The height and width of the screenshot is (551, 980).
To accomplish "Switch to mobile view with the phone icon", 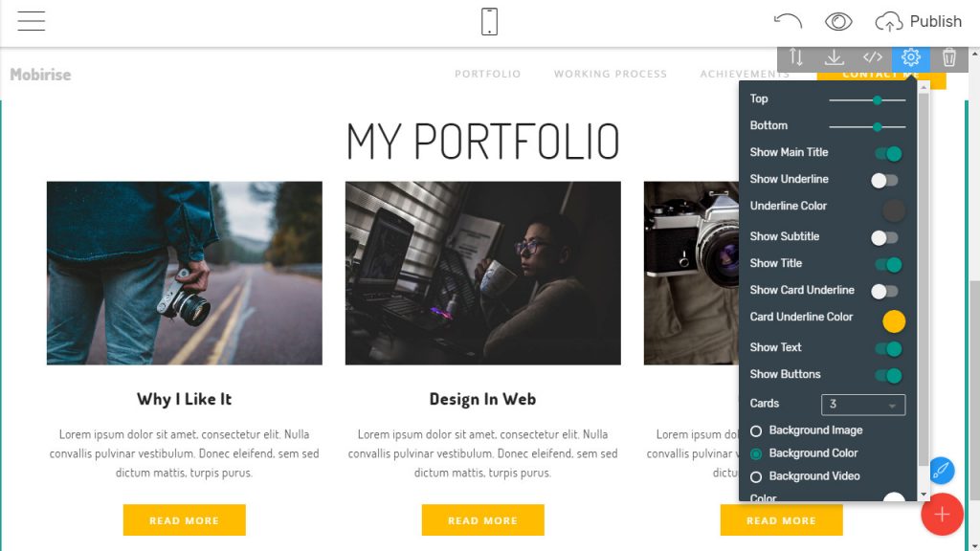I will tap(489, 20).
